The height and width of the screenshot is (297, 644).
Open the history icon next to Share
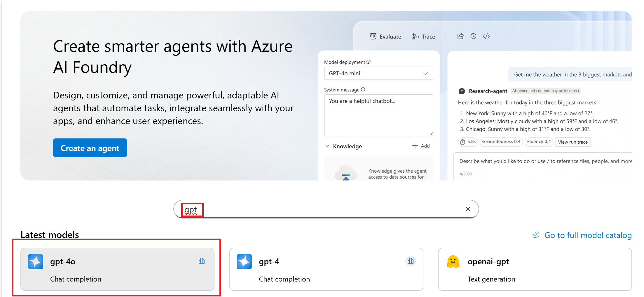tap(473, 36)
